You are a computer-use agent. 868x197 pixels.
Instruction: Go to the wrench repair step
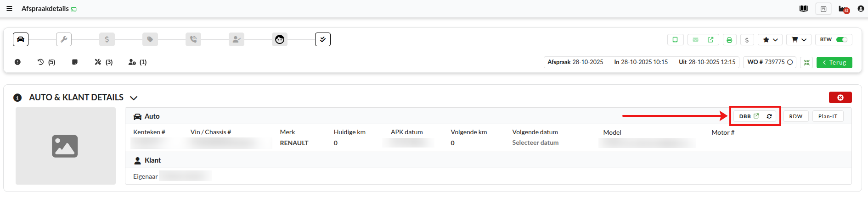[x=64, y=39]
